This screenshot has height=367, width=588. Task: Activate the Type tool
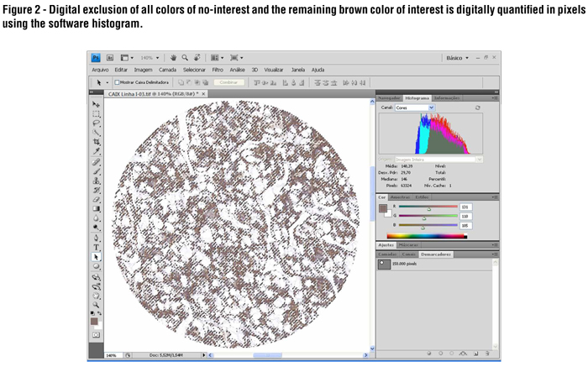point(96,248)
